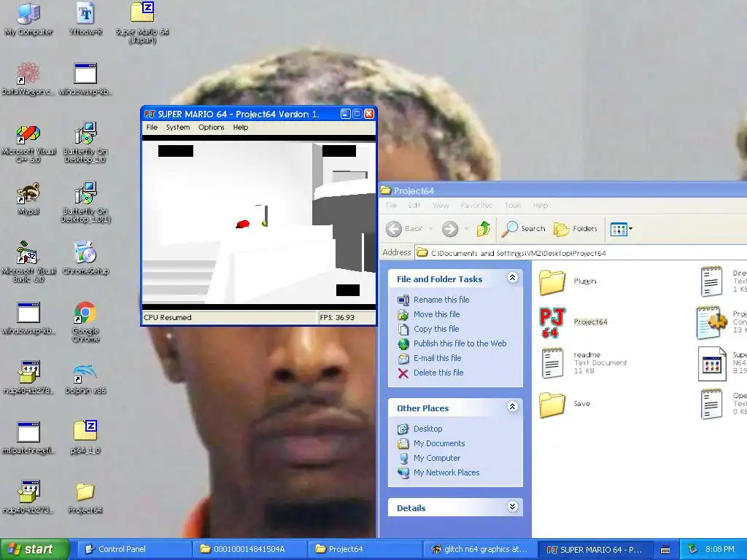The height and width of the screenshot is (560, 747).
Task: Select the ndp40-kb273 installer icon
Action: (x=28, y=497)
